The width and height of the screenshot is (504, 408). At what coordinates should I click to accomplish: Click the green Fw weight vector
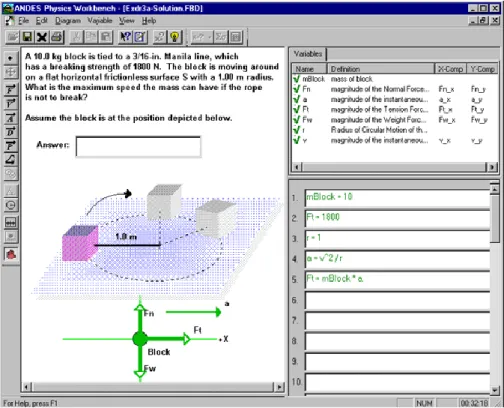pyautogui.click(x=140, y=362)
